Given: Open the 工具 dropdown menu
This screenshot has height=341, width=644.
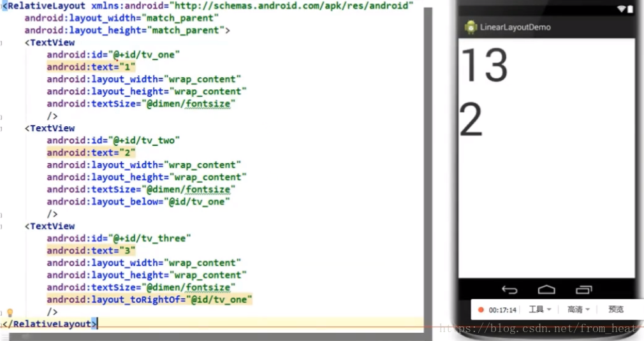Looking at the screenshot, I should [x=539, y=309].
